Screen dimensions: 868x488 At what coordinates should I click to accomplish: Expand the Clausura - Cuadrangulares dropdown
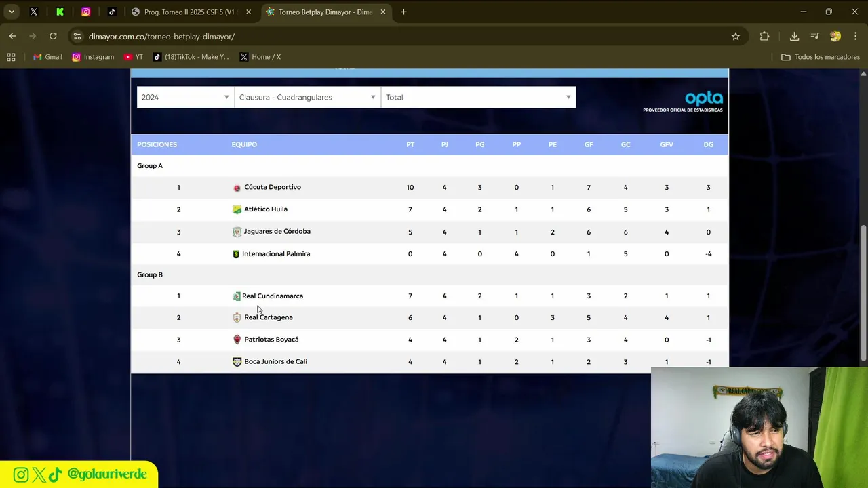click(308, 97)
